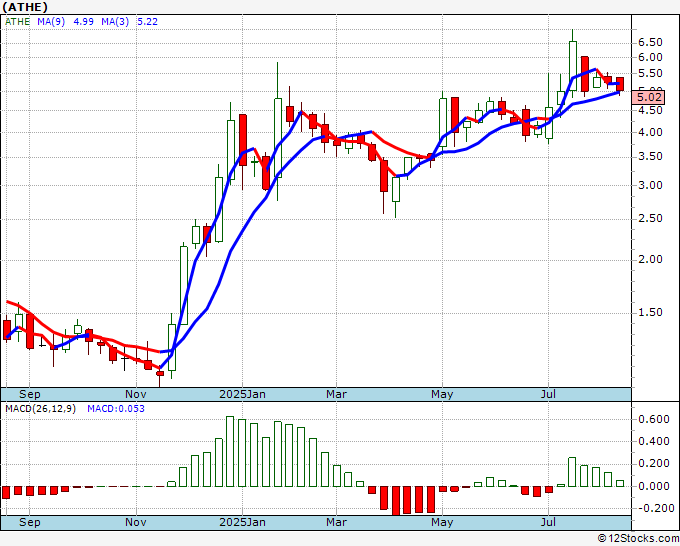680x546 pixels.
Task: Click the (ATHE) chart title
Action: pyautogui.click(x=25, y=7)
